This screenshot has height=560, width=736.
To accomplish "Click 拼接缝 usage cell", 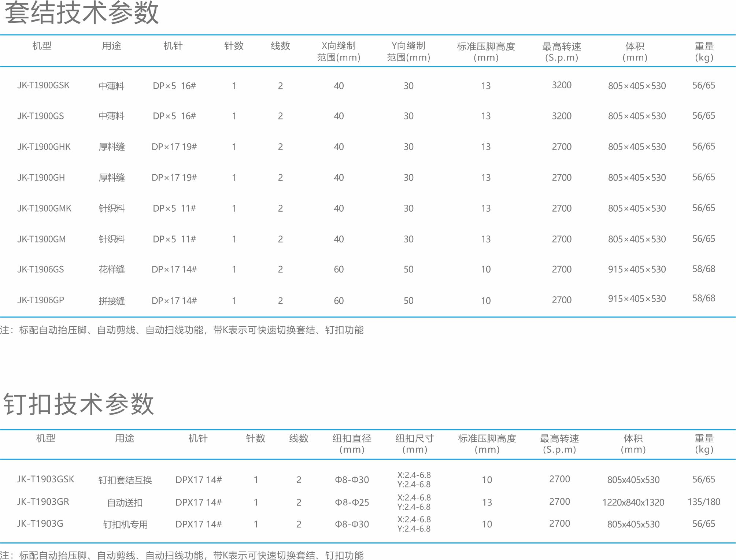I will [112, 301].
